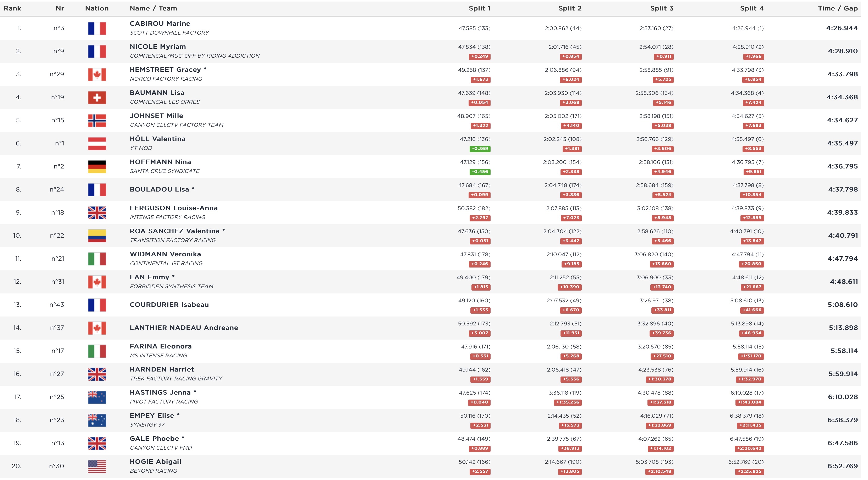Click the French flag beside COURDURIER Isabeau
The height and width of the screenshot is (480, 868).
pos(98,306)
